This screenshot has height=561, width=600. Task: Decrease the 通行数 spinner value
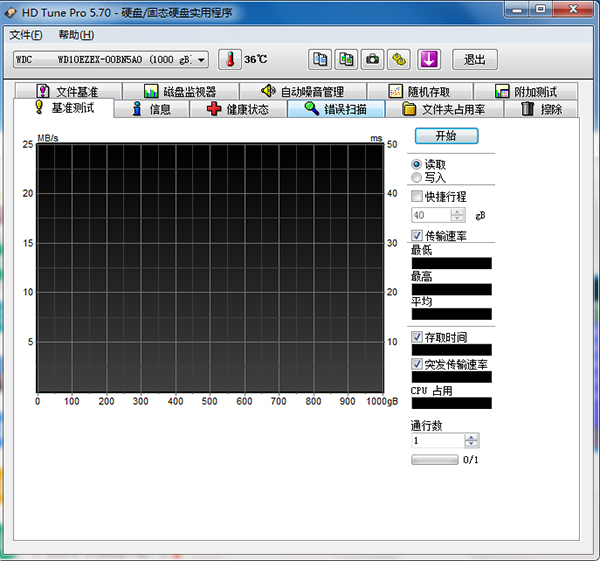pos(471,444)
